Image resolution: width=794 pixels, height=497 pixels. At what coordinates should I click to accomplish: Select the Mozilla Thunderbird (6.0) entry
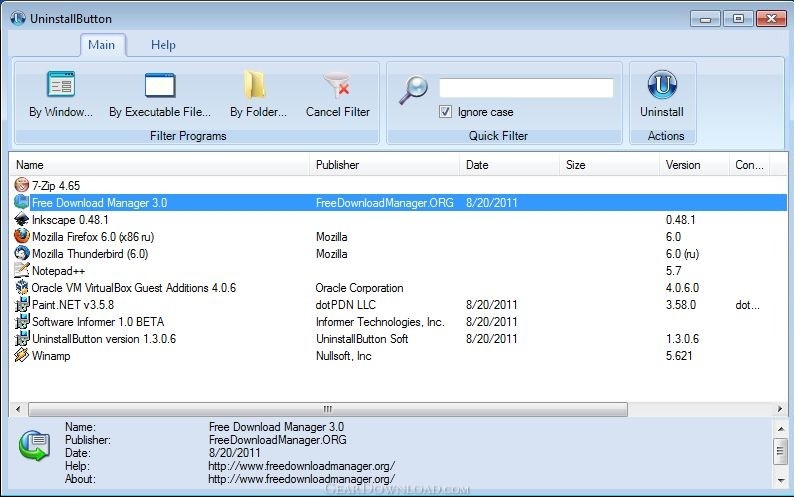pos(90,254)
